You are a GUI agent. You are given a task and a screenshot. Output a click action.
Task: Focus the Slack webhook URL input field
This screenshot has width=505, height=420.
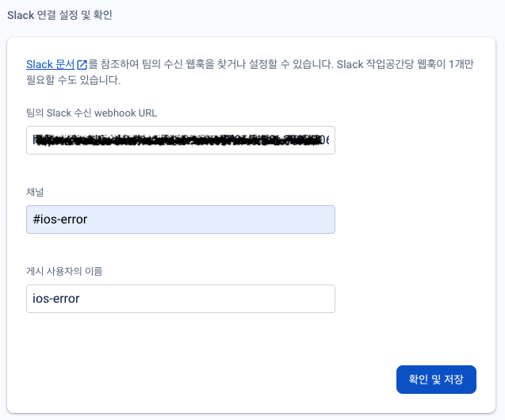181,140
